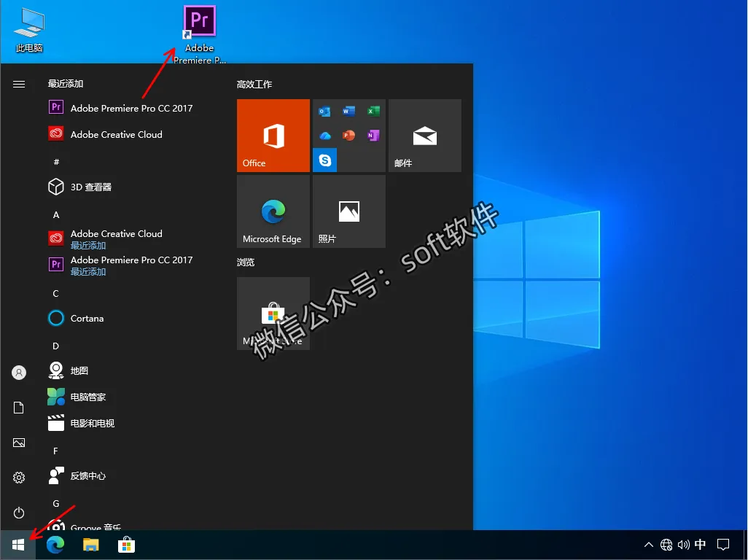Open Word from the Office apps tile
Image resolution: width=748 pixels, height=560 pixels.
(x=348, y=111)
